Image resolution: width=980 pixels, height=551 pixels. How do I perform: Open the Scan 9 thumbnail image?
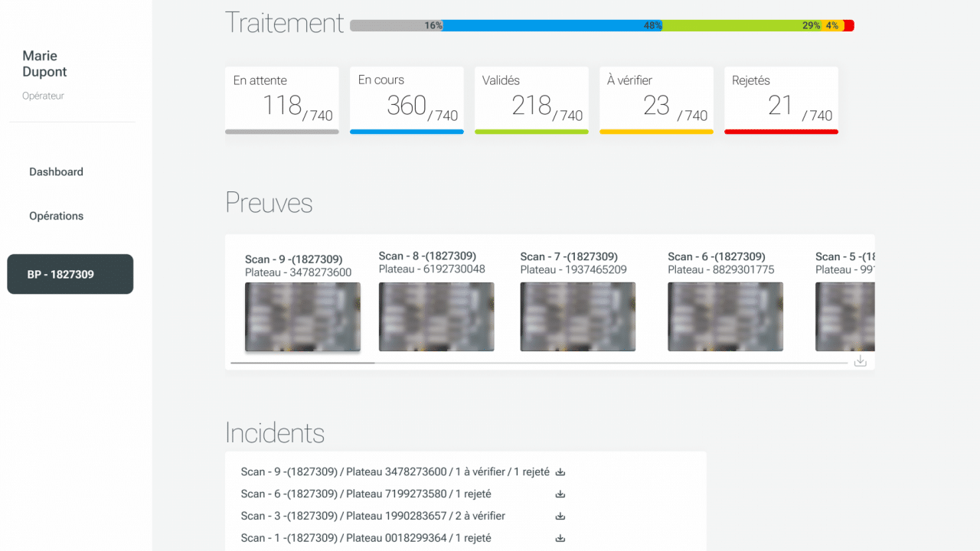pyautogui.click(x=302, y=317)
